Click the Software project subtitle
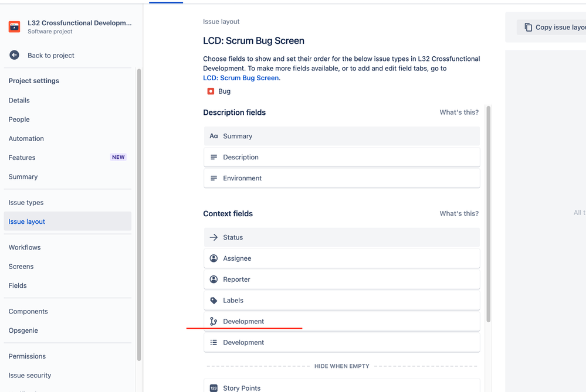 tap(50, 32)
